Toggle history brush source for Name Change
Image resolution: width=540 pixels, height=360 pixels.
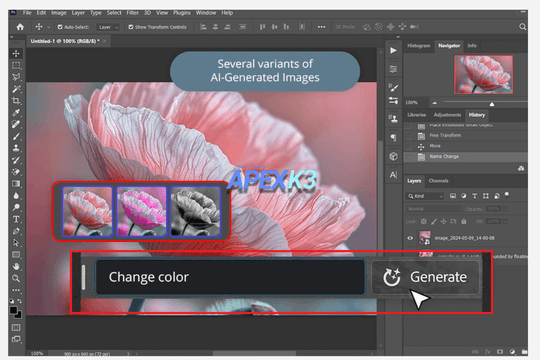tap(409, 157)
